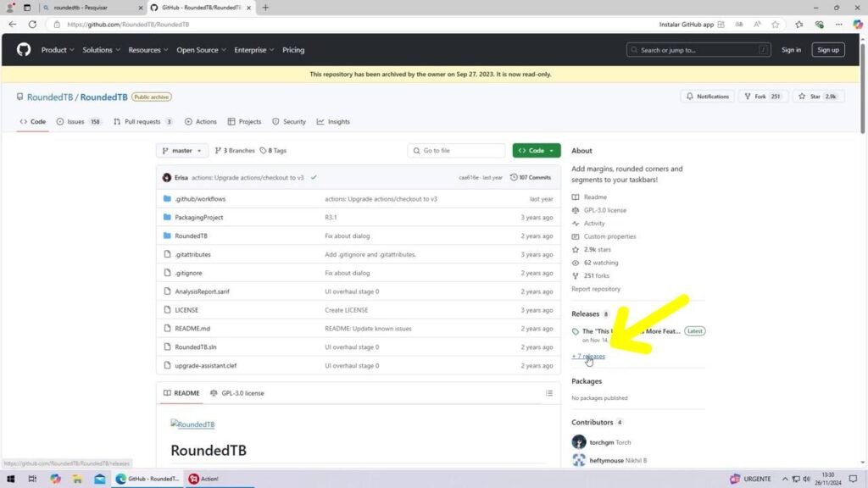Viewport: 868px width, 488px height.
Task: Expand the Resources menu
Action: [x=148, y=50]
